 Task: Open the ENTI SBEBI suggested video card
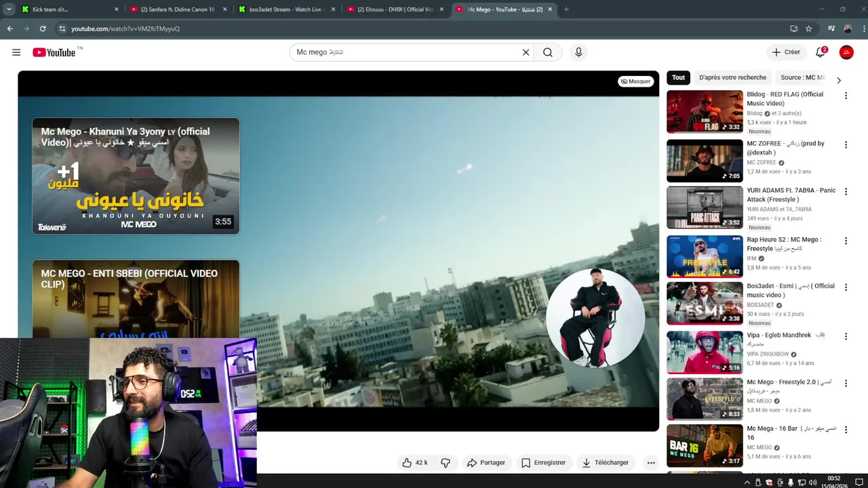pos(136,299)
